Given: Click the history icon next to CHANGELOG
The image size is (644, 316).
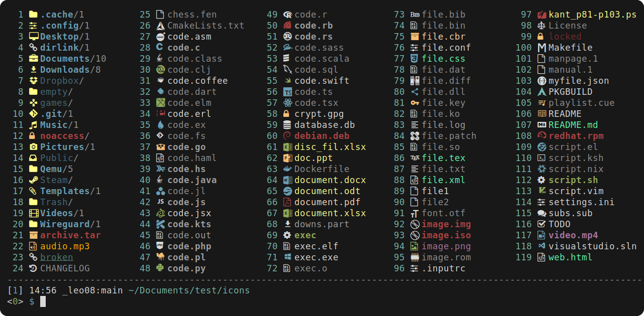Looking at the screenshot, I should click(x=34, y=269).
